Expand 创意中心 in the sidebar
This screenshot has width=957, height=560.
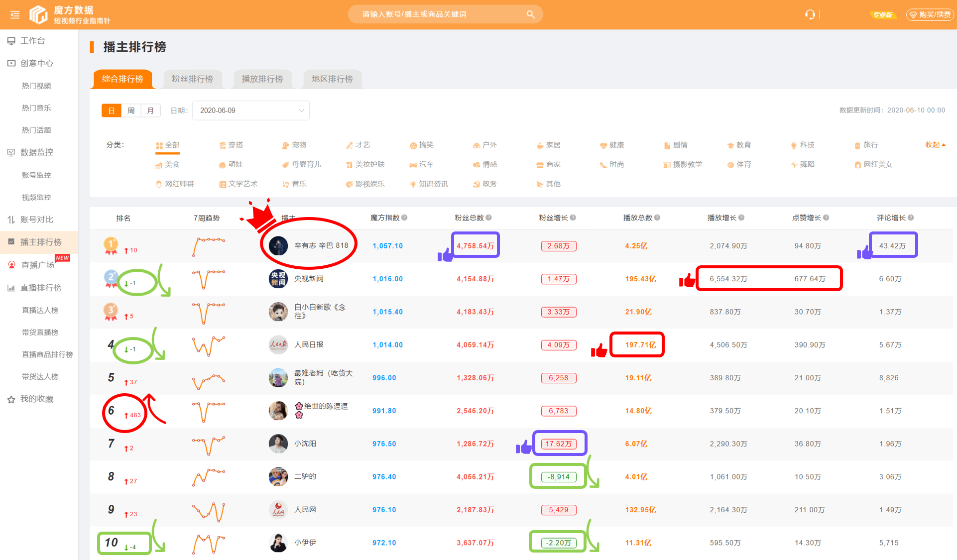click(36, 63)
